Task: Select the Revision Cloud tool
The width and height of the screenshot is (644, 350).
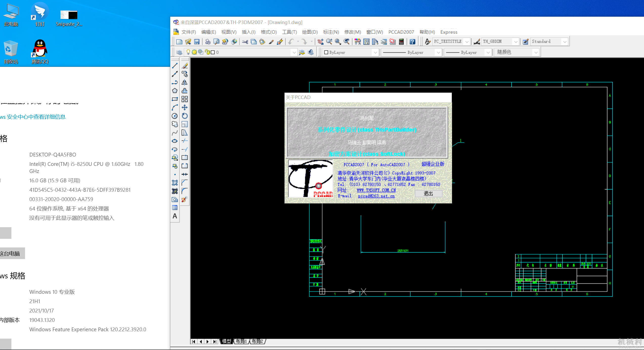Action: 175,124
